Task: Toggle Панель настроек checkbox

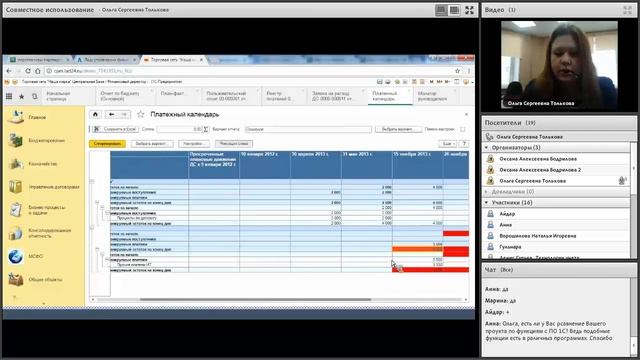Action: [462, 129]
